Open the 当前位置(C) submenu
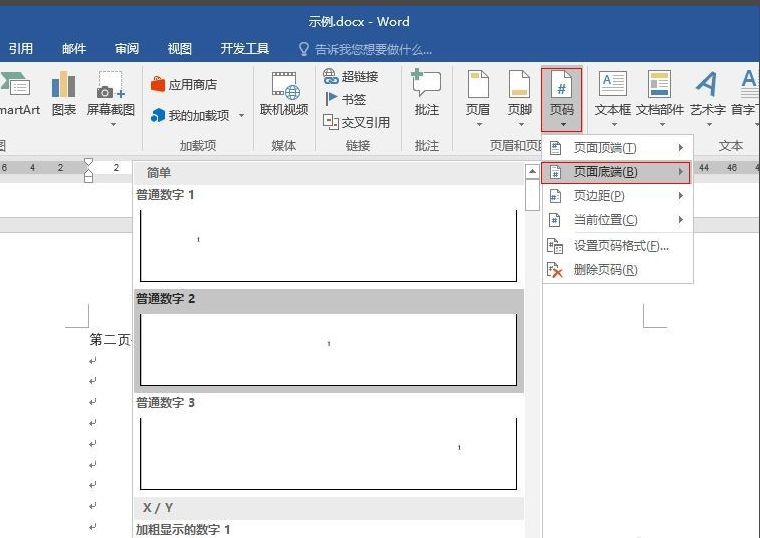The image size is (760, 538). coord(617,220)
